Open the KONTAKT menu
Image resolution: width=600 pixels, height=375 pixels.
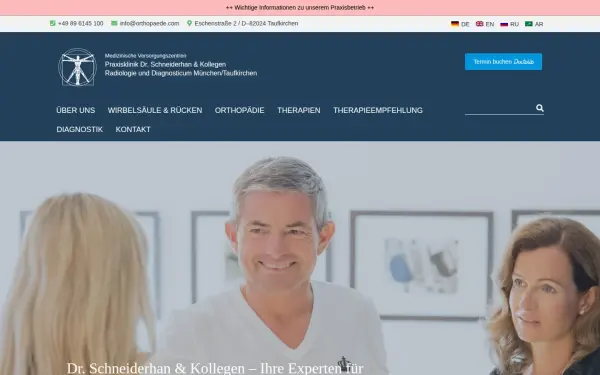(133, 129)
